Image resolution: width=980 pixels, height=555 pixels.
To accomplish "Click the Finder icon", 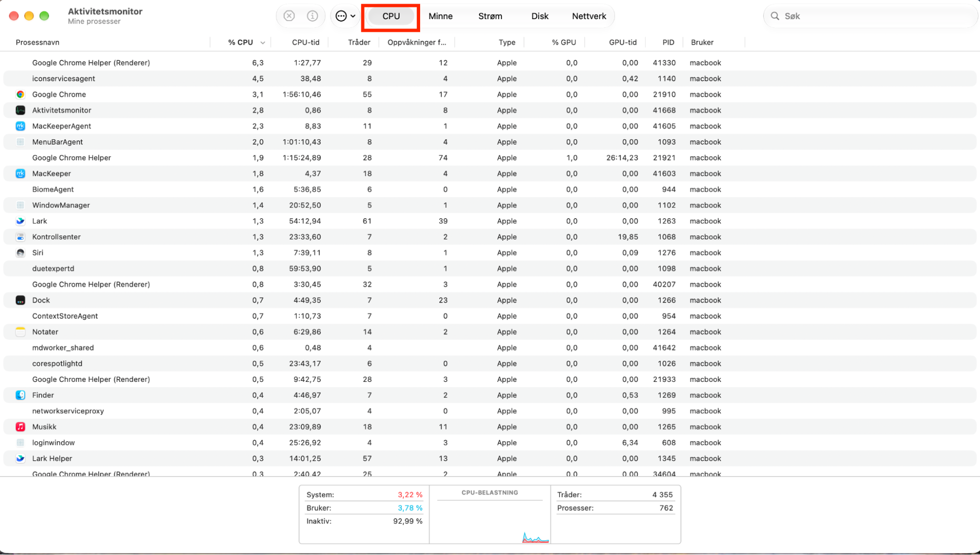I will click(20, 395).
